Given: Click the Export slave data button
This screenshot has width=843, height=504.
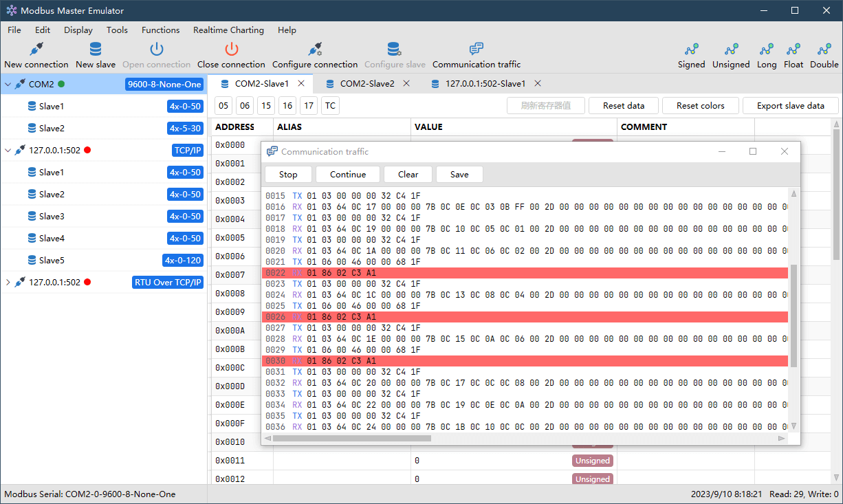Looking at the screenshot, I should tap(790, 106).
